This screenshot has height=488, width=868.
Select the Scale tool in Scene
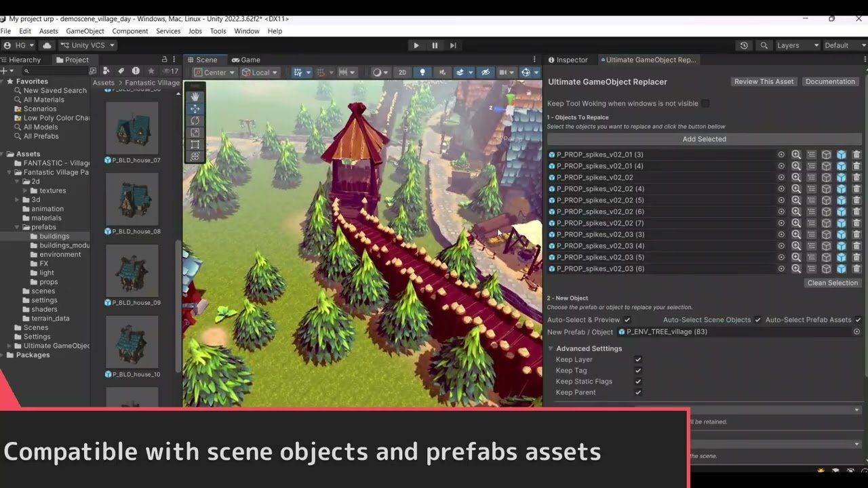[x=195, y=132]
